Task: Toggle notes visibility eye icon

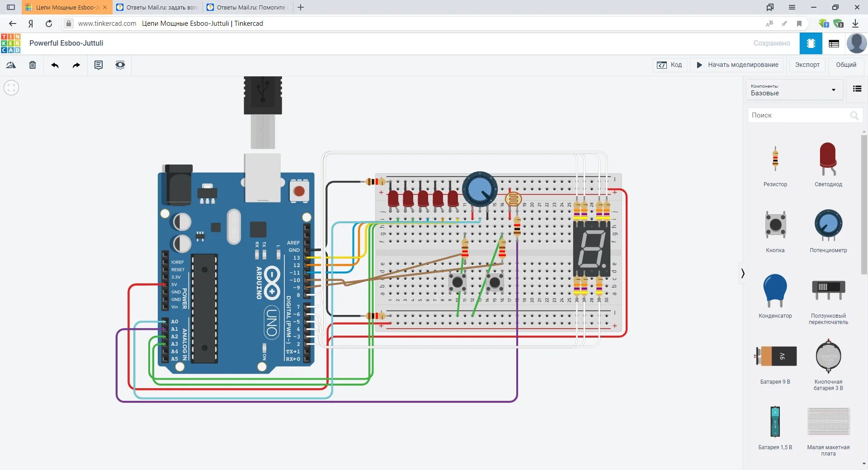Action: click(x=120, y=65)
